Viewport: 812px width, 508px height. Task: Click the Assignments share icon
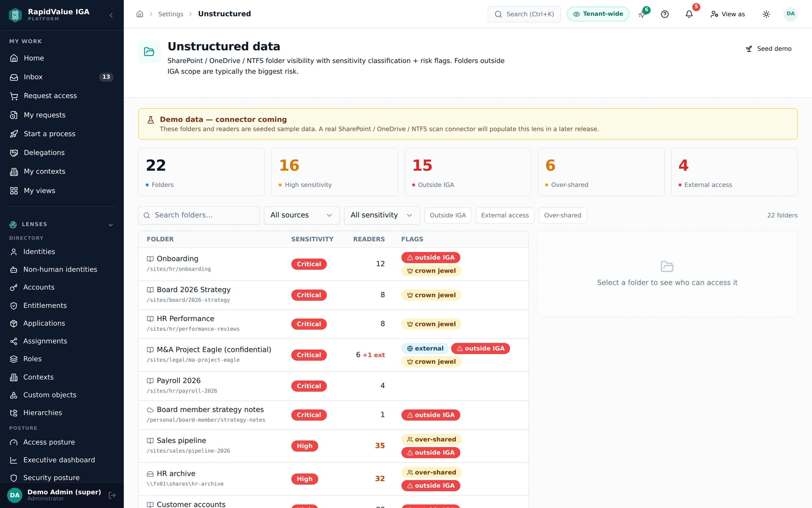(x=13, y=341)
